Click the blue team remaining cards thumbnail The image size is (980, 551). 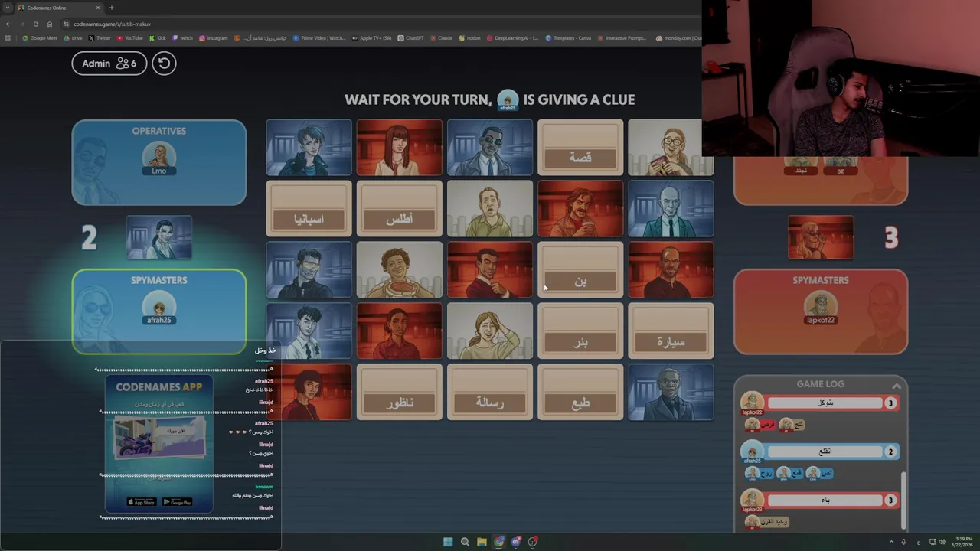(x=159, y=237)
